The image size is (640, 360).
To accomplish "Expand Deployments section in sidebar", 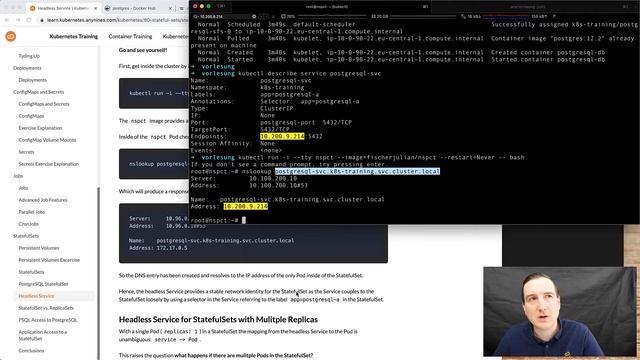I will (x=27, y=68).
